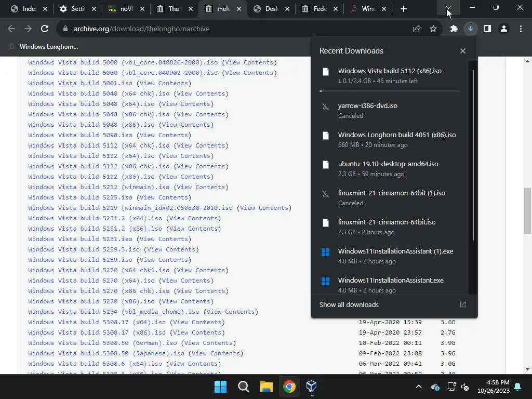Open Windows Vista build 5112 (x86).iso download entry
Screen dimensions: 532x399
pos(390,76)
